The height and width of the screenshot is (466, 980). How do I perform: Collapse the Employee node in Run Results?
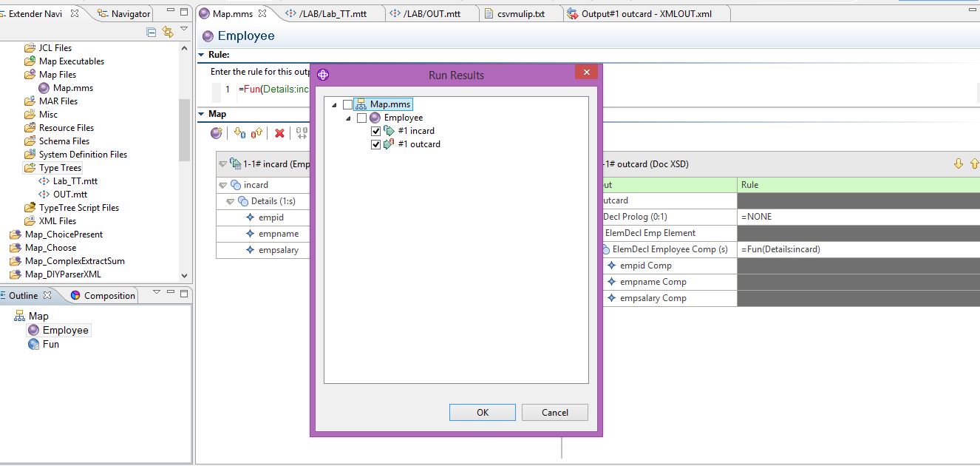click(x=349, y=118)
